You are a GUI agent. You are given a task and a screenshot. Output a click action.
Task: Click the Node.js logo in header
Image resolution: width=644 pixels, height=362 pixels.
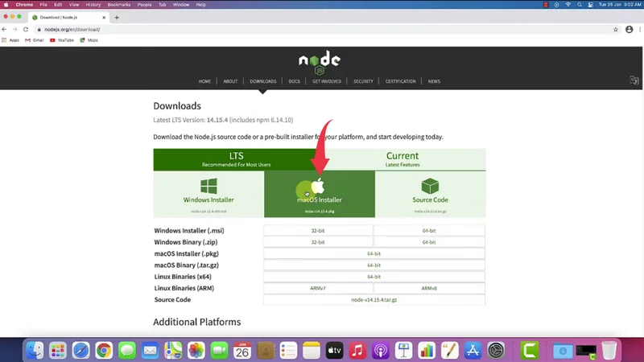(320, 63)
